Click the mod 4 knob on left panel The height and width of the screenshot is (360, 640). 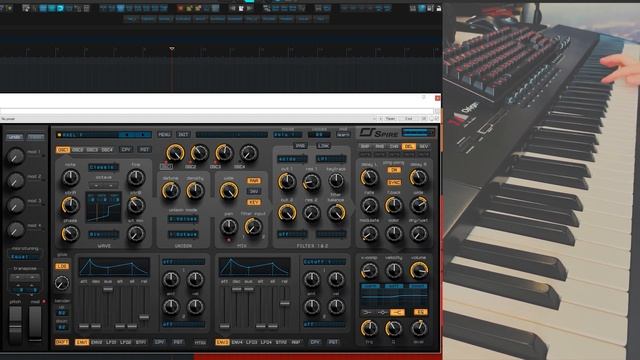point(16,230)
